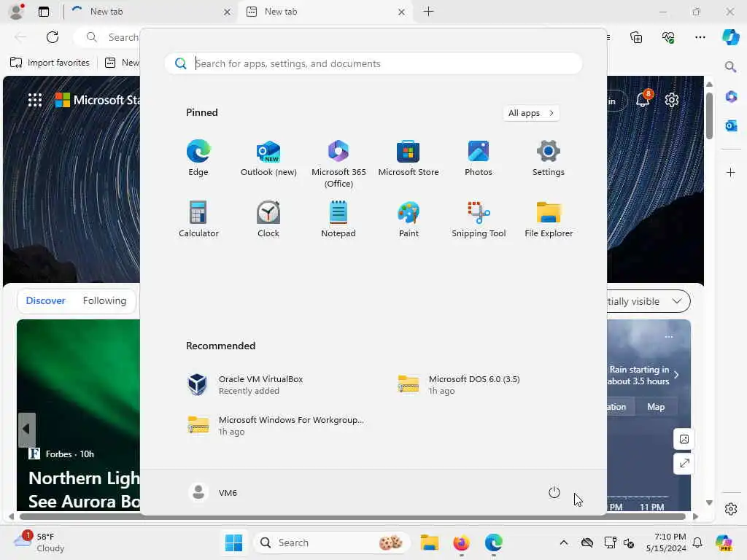Click page vertical scrollbar down arrow
The width and height of the screenshot is (747, 560).
pyautogui.click(x=709, y=502)
